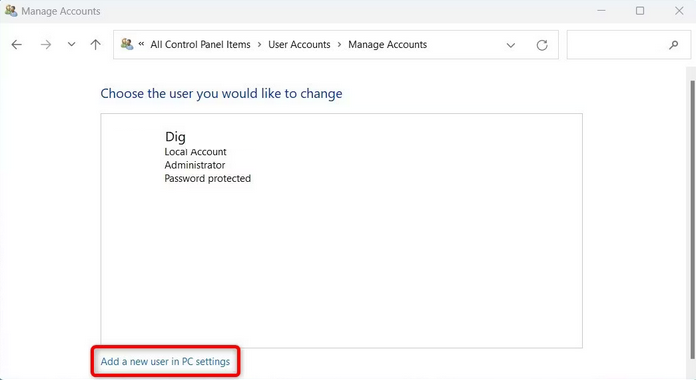Click the Manage Accounts title bar icon
696x382 pixels.
(11, 11)
